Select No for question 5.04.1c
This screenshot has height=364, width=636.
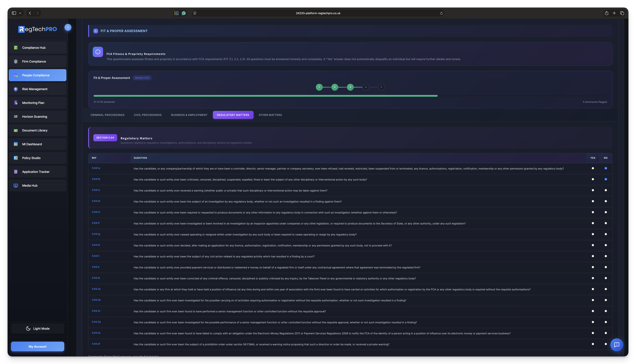pos(605,190)
